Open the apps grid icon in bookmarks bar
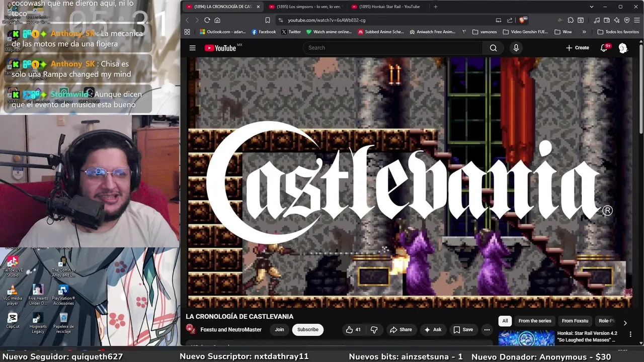The image size is (644, 362). (187, 32)
